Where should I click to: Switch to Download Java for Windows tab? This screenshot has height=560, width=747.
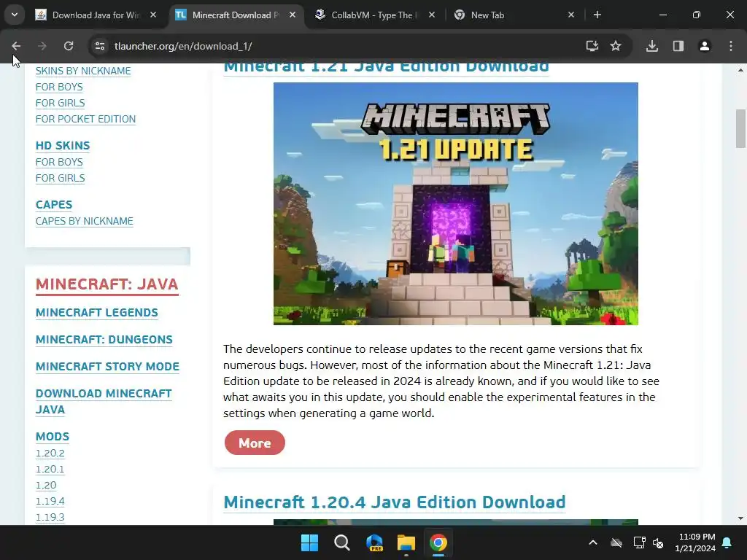[x=96, y=15]
